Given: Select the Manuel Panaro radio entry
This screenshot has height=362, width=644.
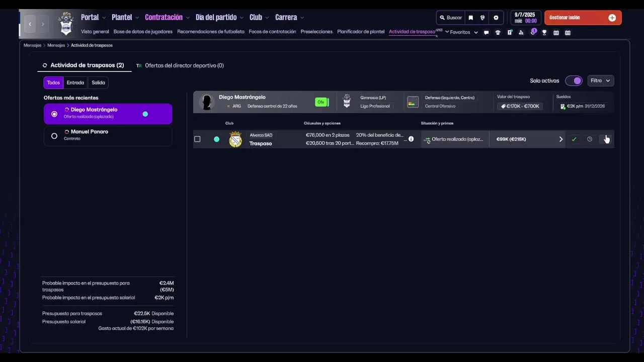Looking at the screenshot, I should coord(108,136).
